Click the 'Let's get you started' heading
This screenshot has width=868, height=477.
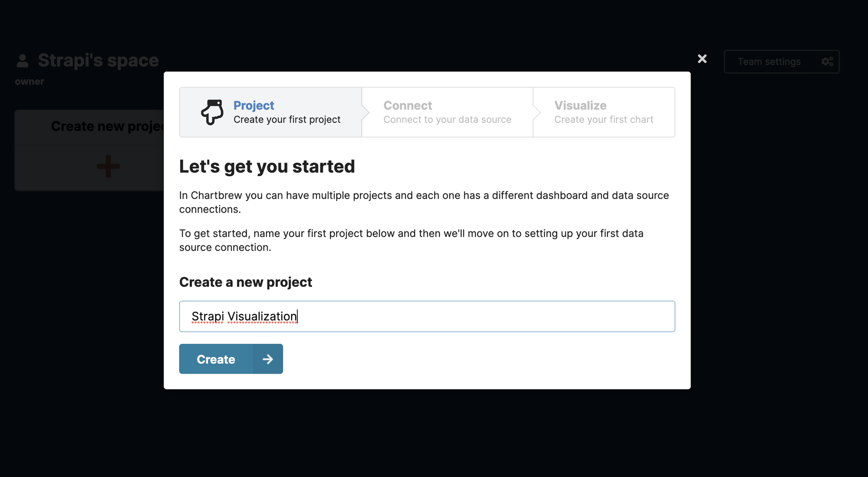point(267,166)
